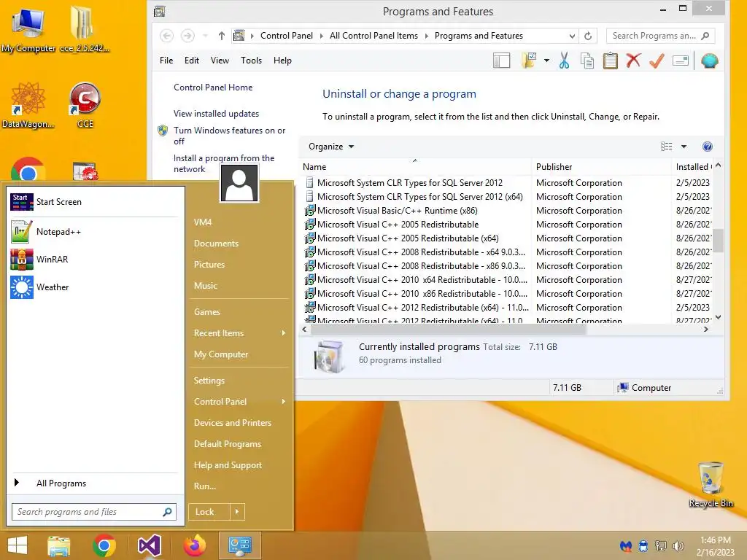
Task: Open Default Programs from start menu
Action: pos(228,444)
